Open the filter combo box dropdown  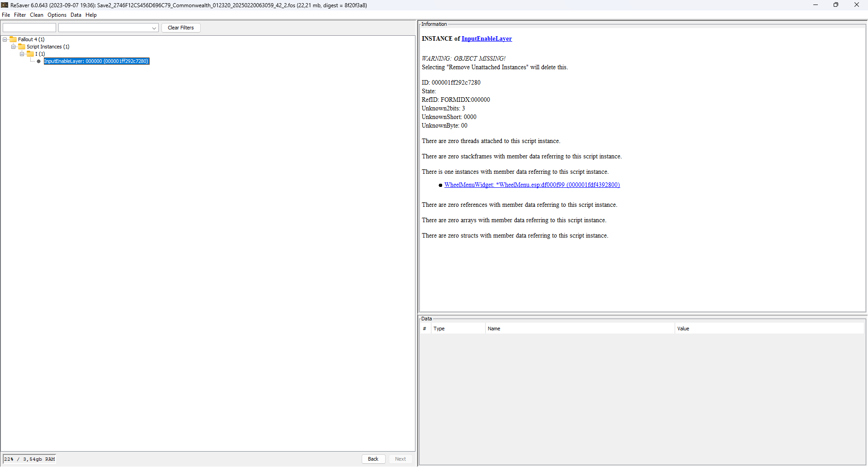coord(154,28)
